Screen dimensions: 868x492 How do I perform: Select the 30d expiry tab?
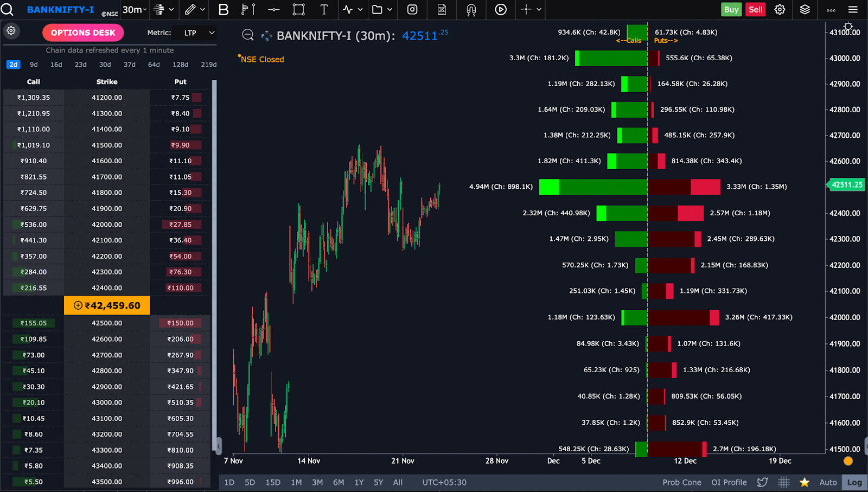pos(105,65)
